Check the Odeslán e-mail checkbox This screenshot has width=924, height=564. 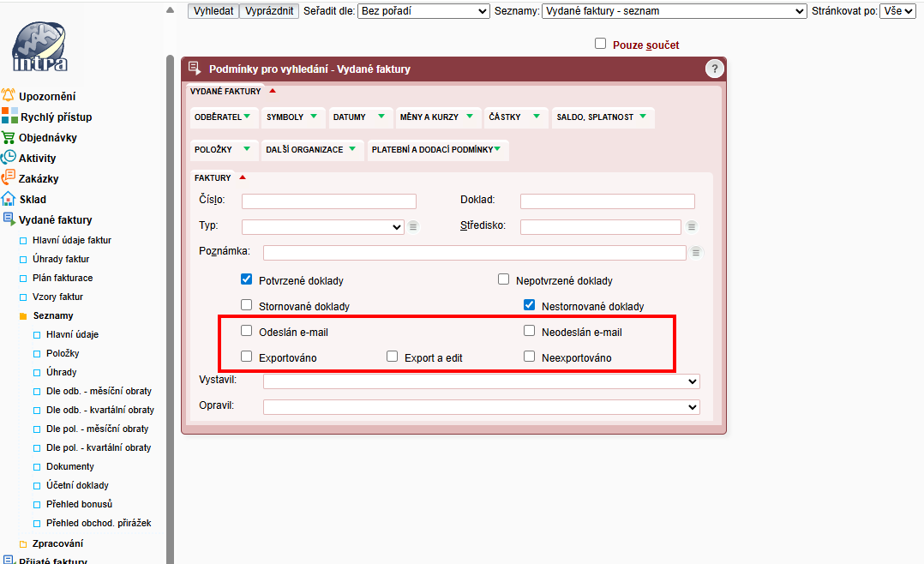pyautogui.click(x=247, y=331)
